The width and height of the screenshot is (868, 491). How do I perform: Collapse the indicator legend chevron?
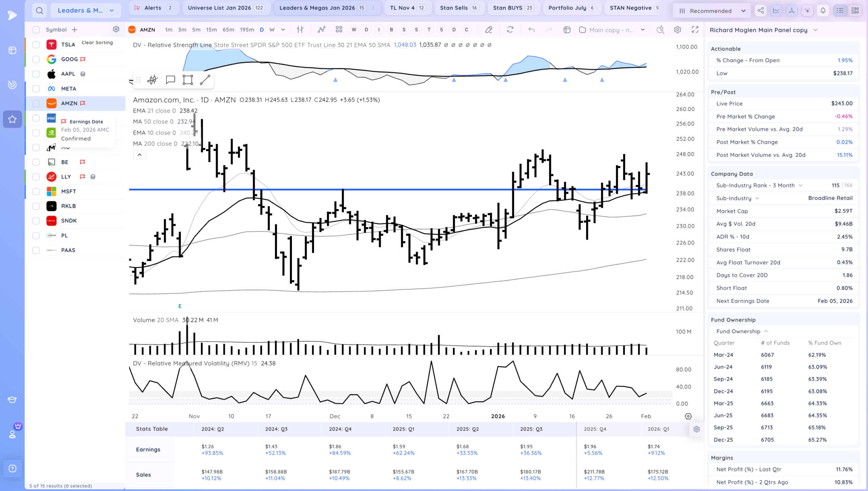[139, 155]
